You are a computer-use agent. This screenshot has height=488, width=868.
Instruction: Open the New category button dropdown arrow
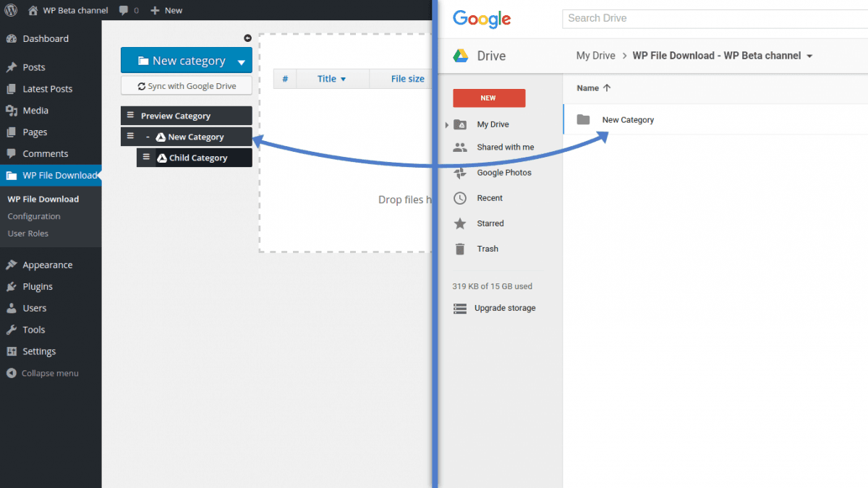[x=241, y=62]
